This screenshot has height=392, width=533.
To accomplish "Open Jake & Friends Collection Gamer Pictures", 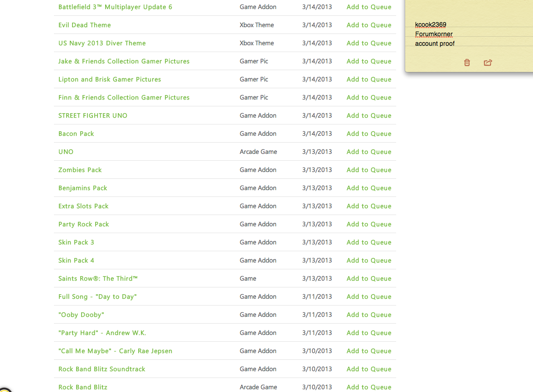I will tap(124, 61).
